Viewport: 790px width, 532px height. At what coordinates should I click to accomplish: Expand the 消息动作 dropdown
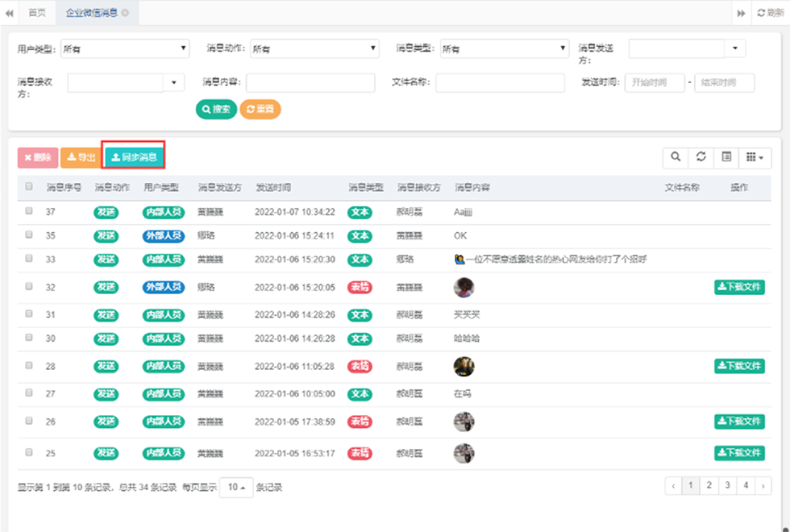(x=314, y=49)
